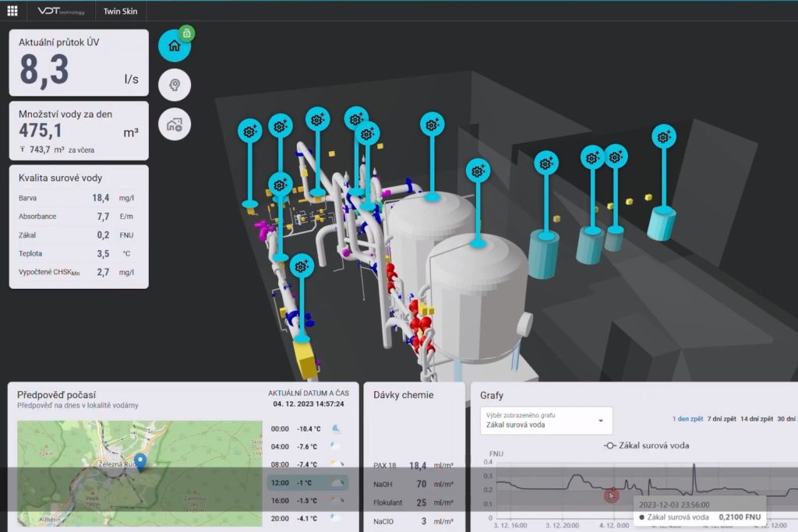Click the blue location pin on map
This screenshot has width=798, height=532.
point(140,462)
